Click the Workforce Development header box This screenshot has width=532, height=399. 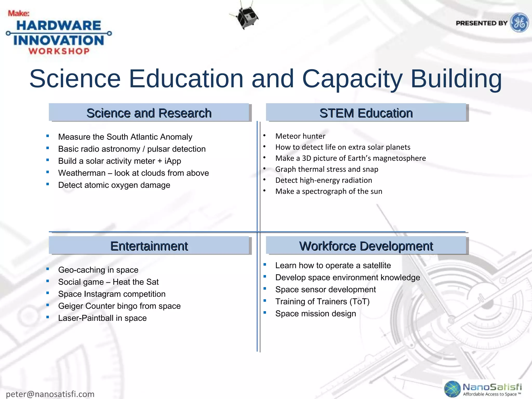(366, 246)
